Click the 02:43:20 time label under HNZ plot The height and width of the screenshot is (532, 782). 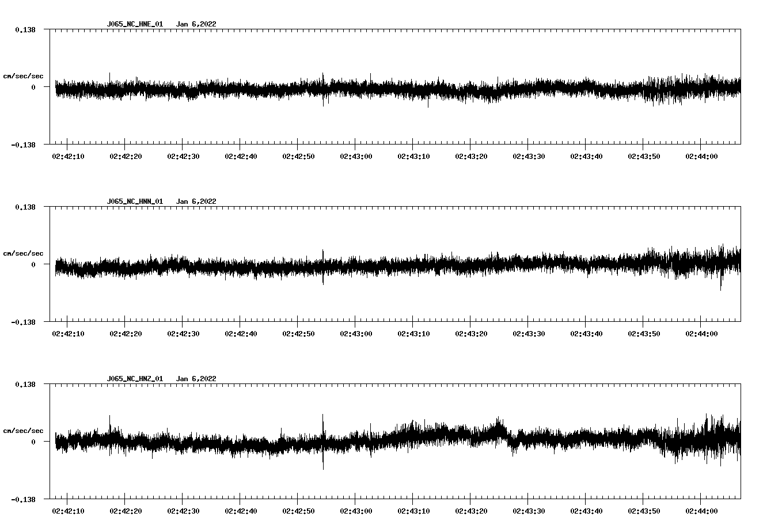pos(471,511)
